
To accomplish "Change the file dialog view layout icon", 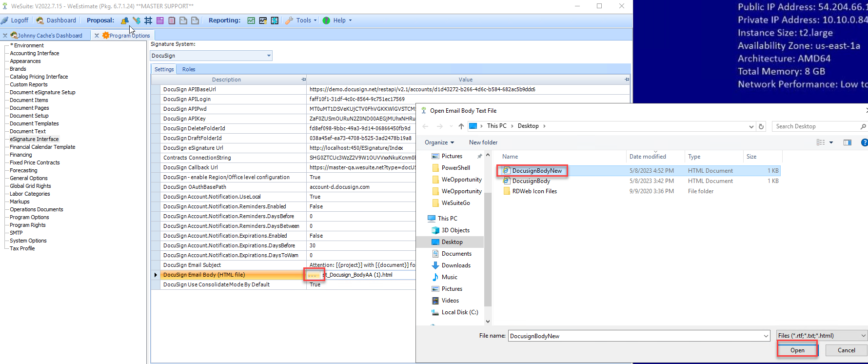I will (x=821, y=142).
